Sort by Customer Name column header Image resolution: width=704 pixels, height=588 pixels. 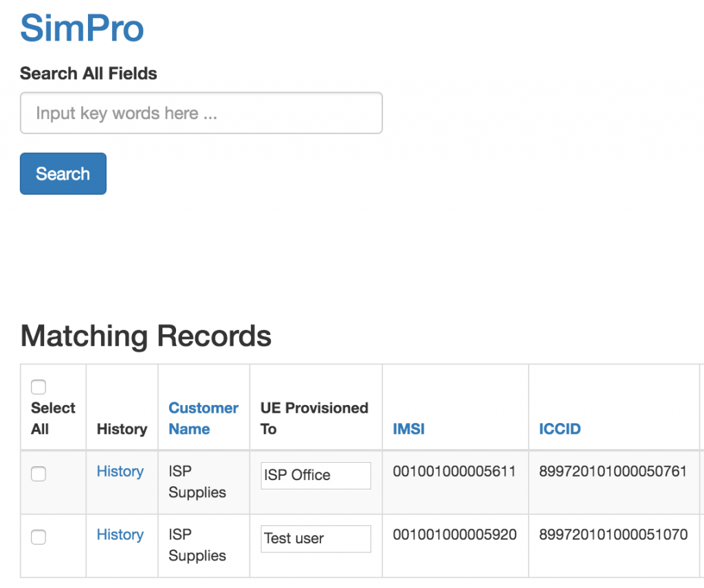pos(203,418)
